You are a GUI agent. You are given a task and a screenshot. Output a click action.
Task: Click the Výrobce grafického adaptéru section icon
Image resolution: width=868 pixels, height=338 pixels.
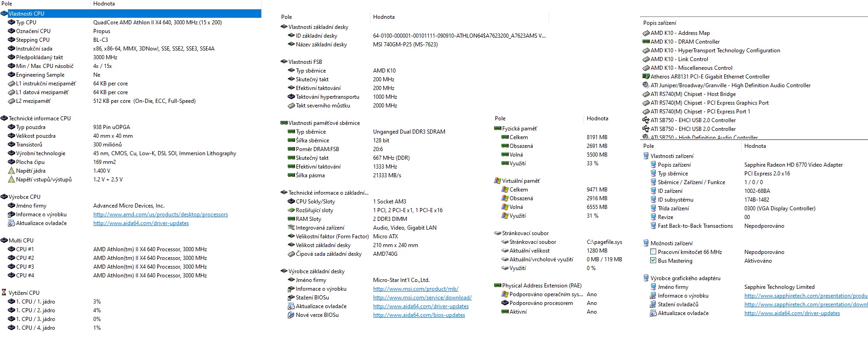click(x=646, y=278)
